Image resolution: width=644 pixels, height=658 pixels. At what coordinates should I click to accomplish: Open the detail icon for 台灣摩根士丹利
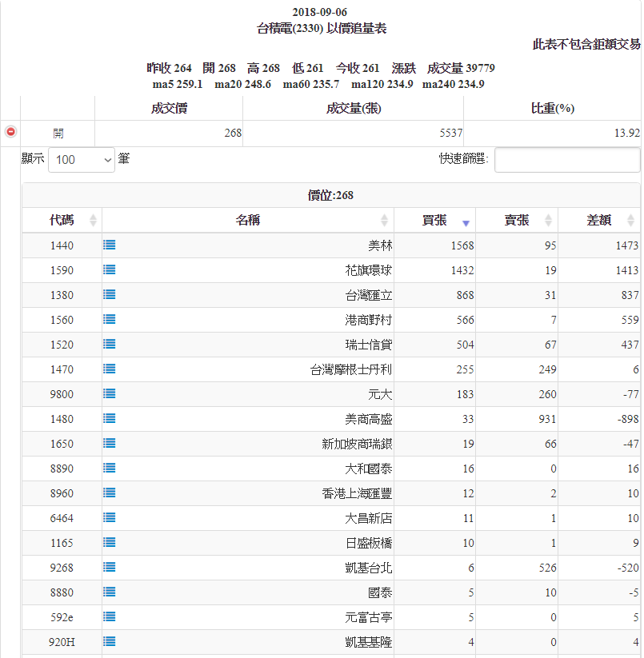(110, 369)
